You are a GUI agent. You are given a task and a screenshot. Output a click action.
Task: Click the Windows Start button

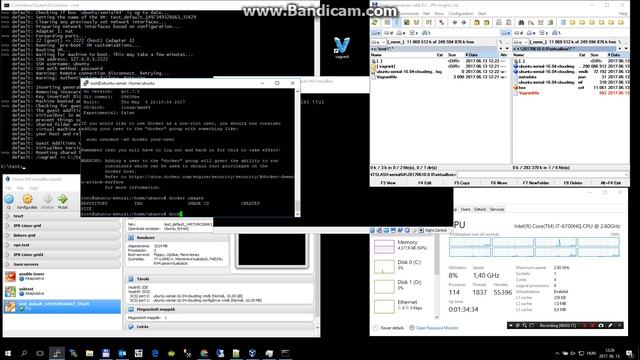click(7, 353)
